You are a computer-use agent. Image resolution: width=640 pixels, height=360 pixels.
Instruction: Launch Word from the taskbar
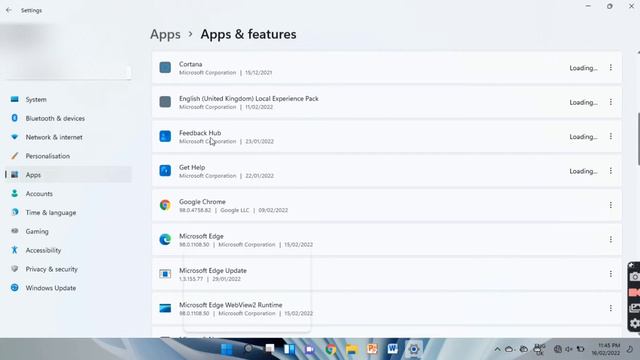(x=393, y=349)
